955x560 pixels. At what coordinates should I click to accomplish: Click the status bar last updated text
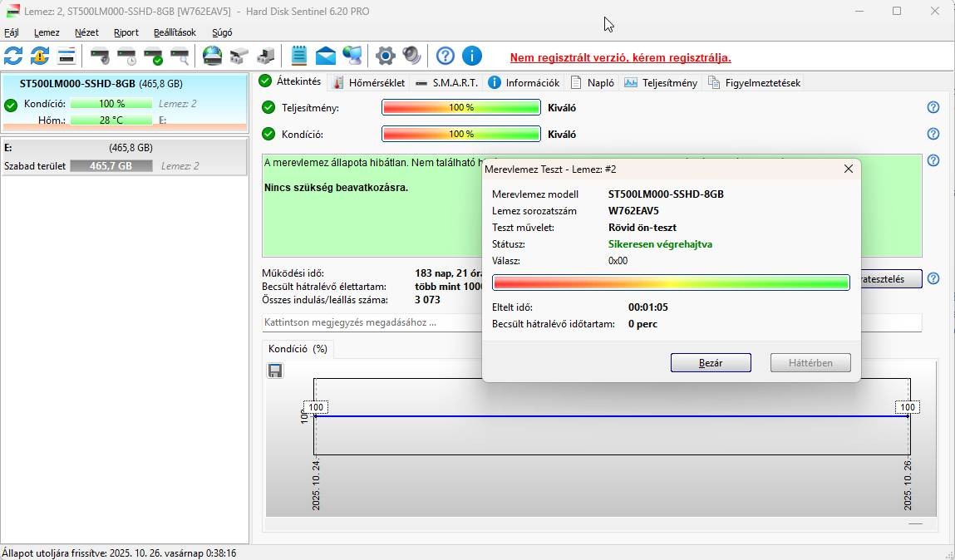click(x=119, y=553)
